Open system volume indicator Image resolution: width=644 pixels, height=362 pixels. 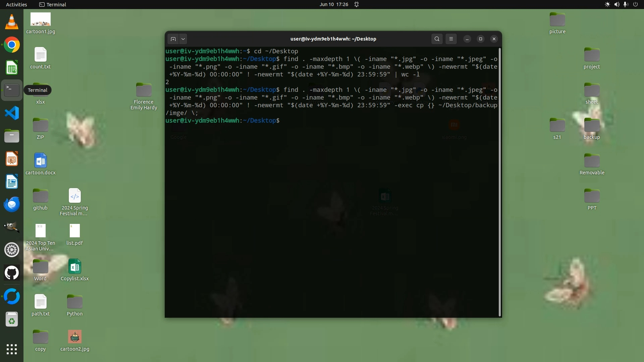[616, 4]
